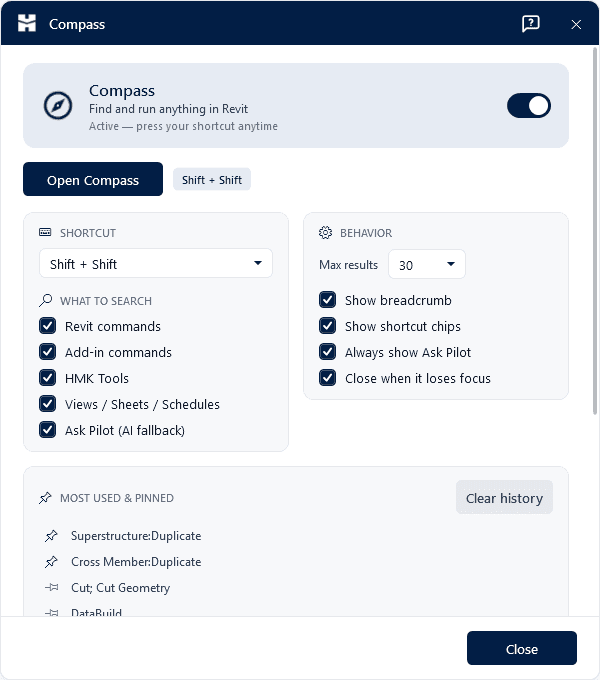
Task: Uncheck Revit commands
Action: [x=48, y=326]
